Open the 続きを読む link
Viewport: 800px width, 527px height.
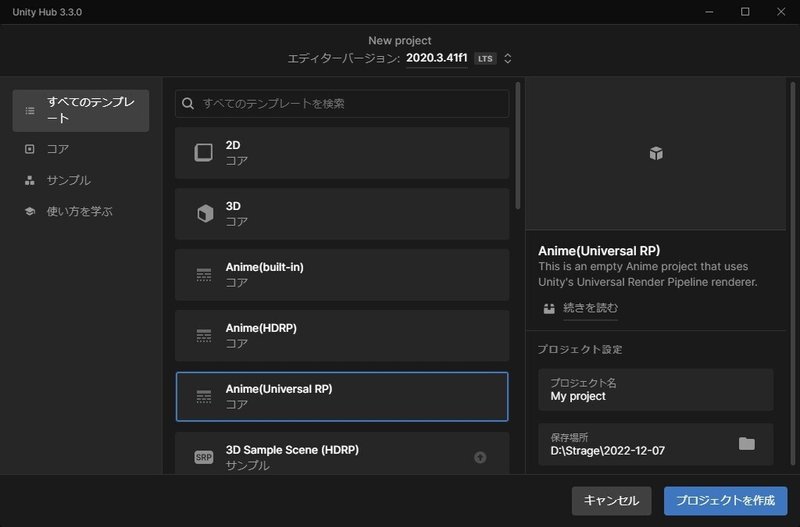(x=590, y=308)
